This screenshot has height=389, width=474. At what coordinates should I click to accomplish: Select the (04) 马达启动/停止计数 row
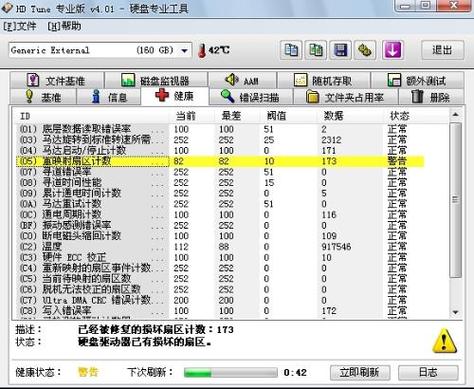coord(220,150)
